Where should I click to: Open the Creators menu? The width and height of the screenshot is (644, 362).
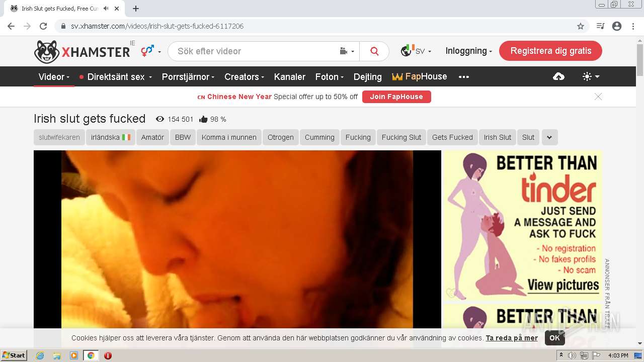coord(244,77)
